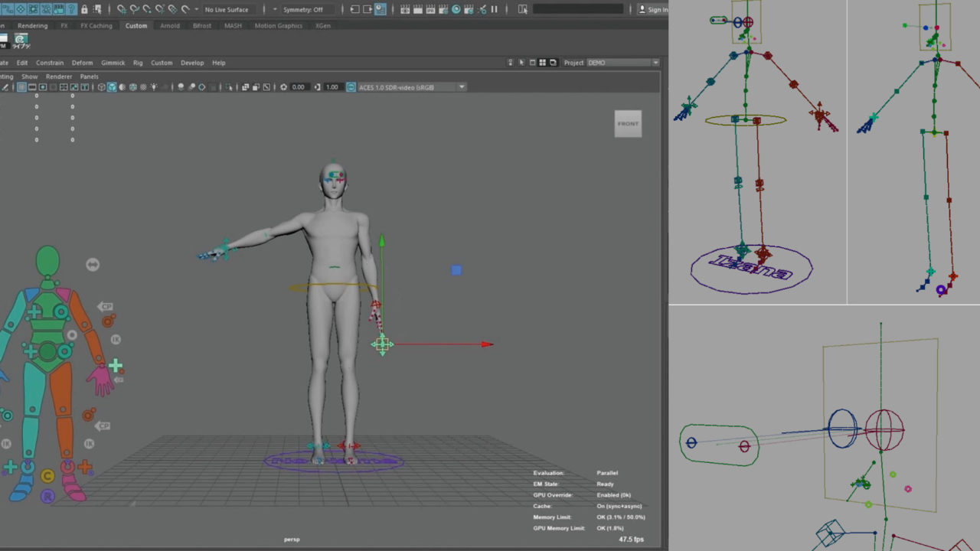Click the yellow C button near the picker feet
The height and width of the screenshot is (551, 980).
pos(47,476)
